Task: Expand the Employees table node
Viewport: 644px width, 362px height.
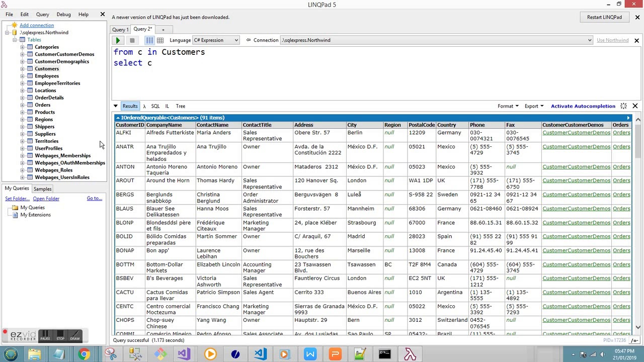Action: click(22, 76)
